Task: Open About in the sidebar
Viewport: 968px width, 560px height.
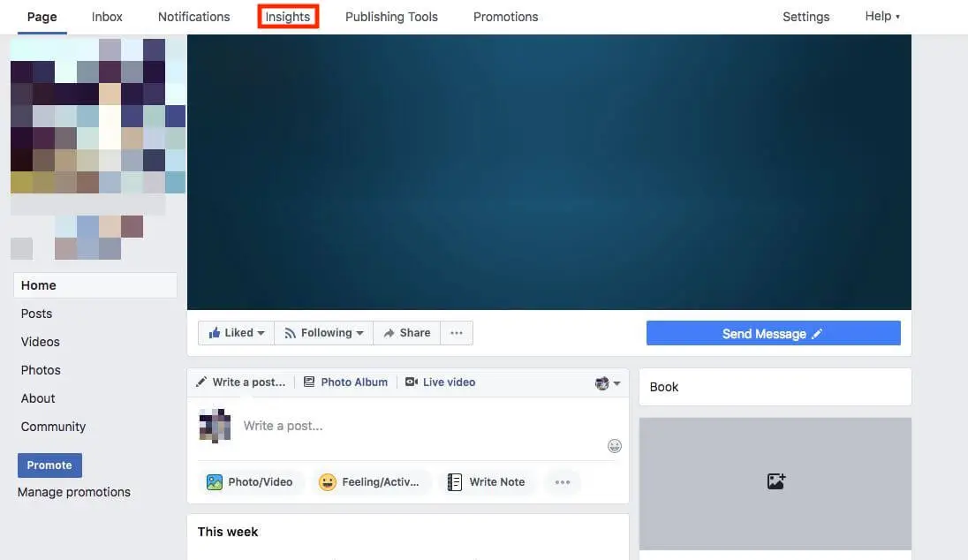Action: point(38,398)
